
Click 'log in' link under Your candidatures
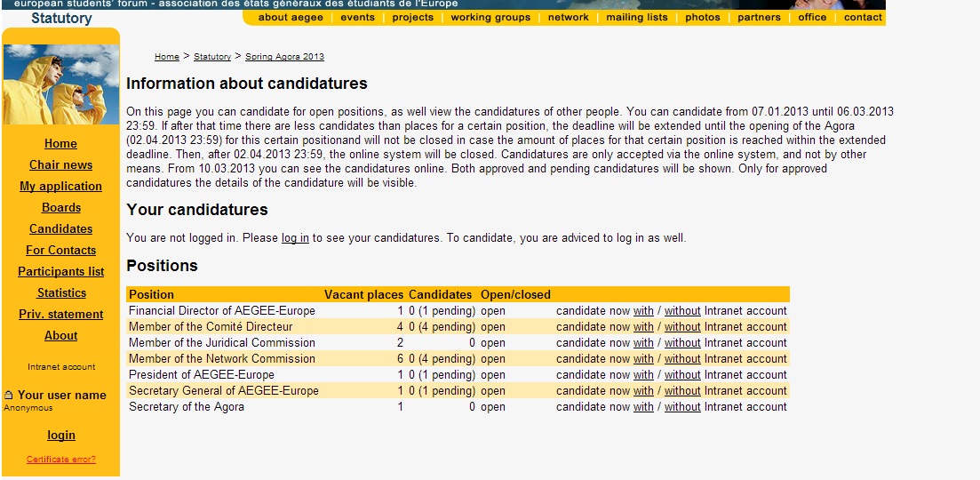coord(295,238)
